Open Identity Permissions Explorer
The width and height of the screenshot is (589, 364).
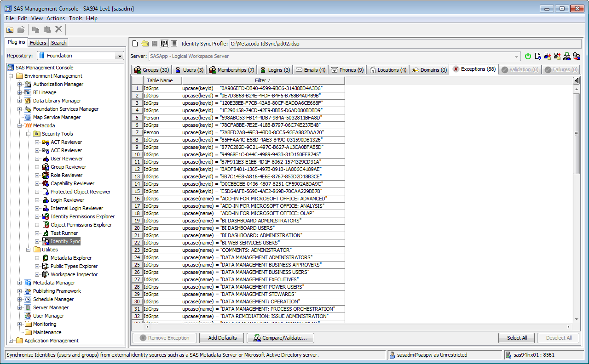click(x=82, y=216)
